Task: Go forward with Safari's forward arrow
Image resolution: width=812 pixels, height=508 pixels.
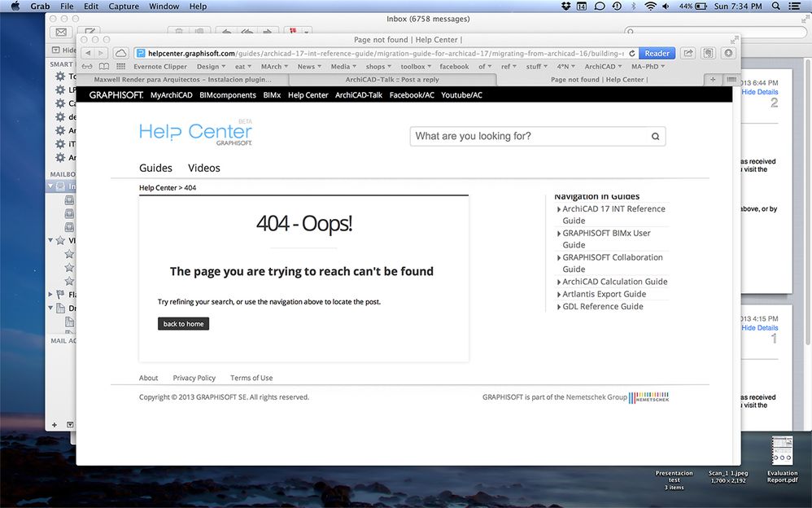Action: 101,54
